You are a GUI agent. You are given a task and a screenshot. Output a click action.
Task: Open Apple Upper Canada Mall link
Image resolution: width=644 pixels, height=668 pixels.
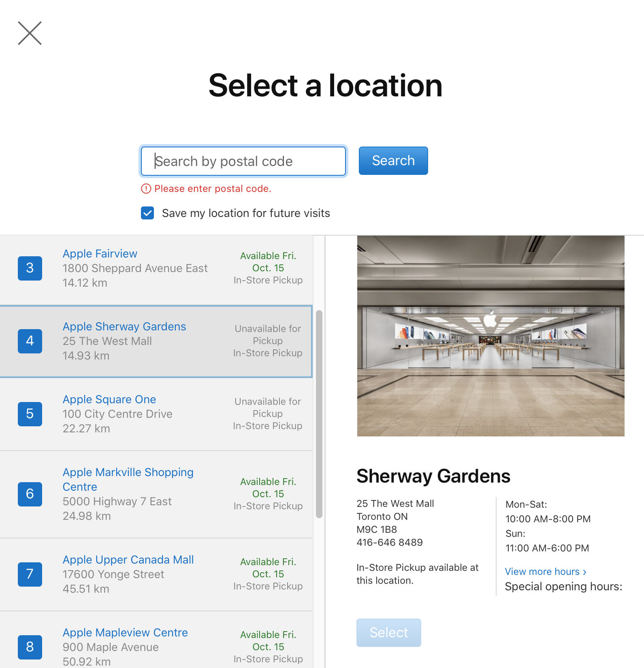coord(128,560)
